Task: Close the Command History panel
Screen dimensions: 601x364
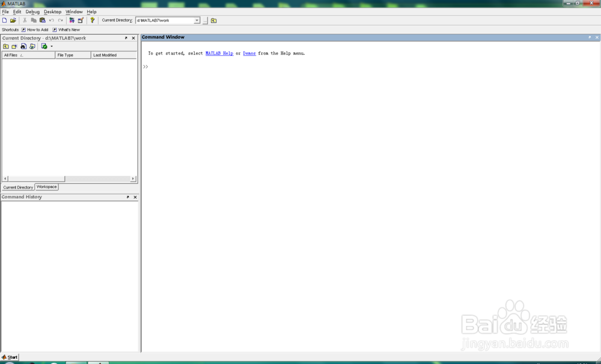Action: (135, 197)
